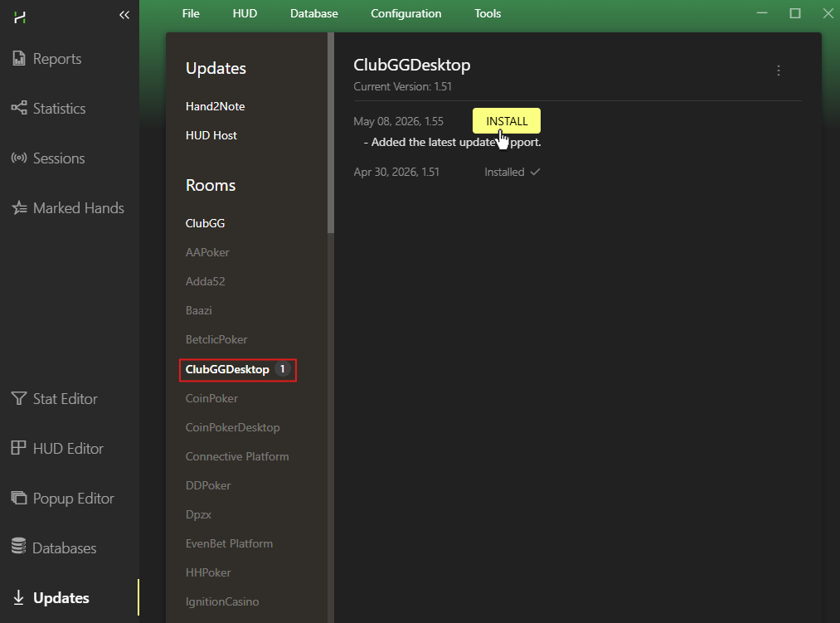Viewport: 840px width, 623px height.
Task: Select the Dpzx room
Action: (198, 514)
